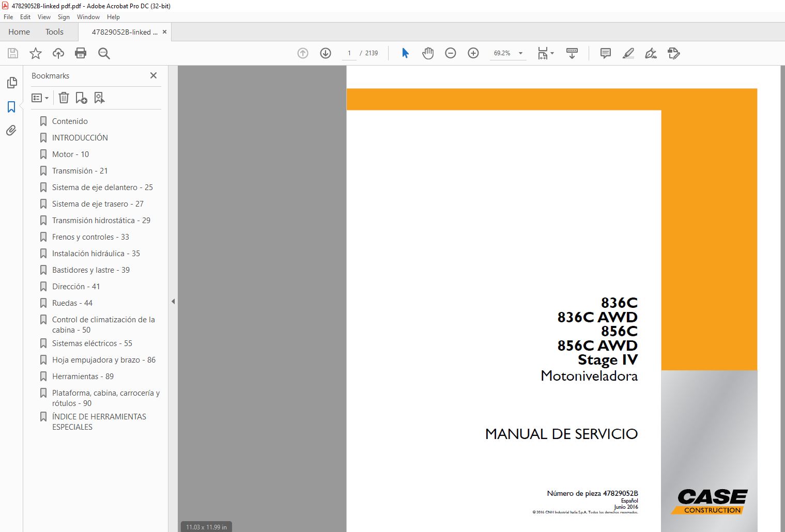Go to the previous page arrow

click(303, 53)
